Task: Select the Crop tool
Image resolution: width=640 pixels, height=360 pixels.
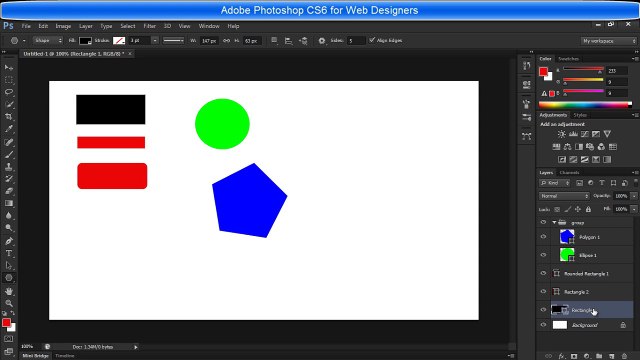Action: [x=9, y=117]
